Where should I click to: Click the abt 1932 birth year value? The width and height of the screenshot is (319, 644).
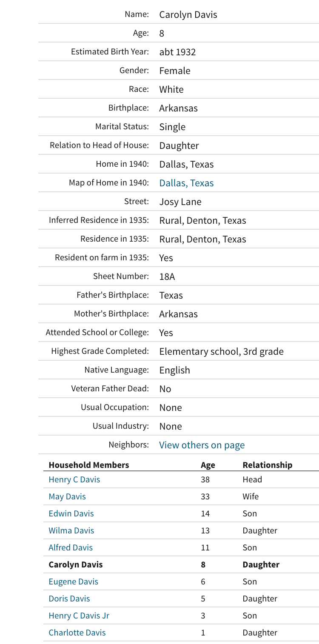coord(177,52)
